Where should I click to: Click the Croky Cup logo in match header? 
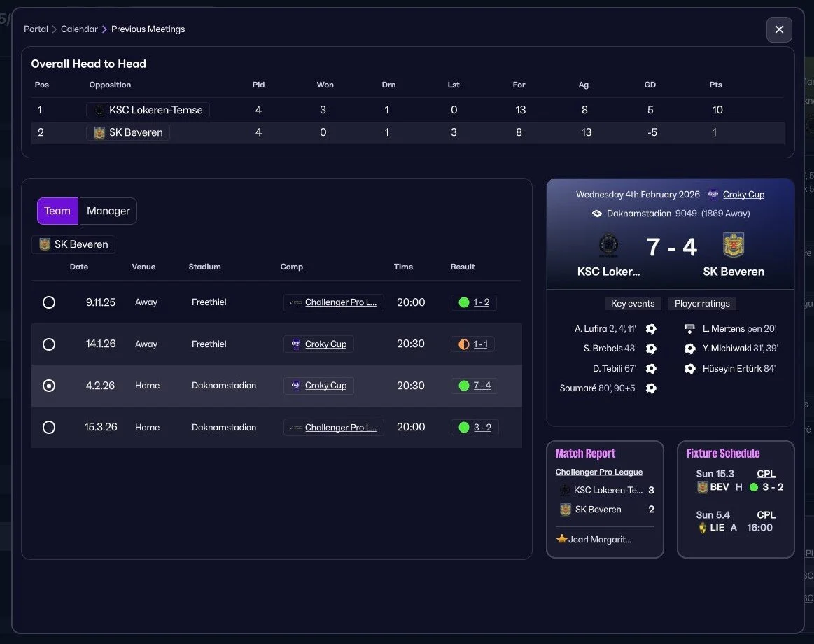(713, 194)
